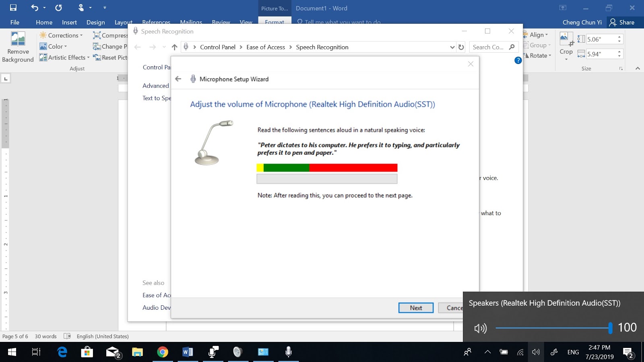Image resolution: width=644 pixels, height=362 pixels.
Task: Launch Microsoft Edge from the taskbar
Action: tap(62, 352)
